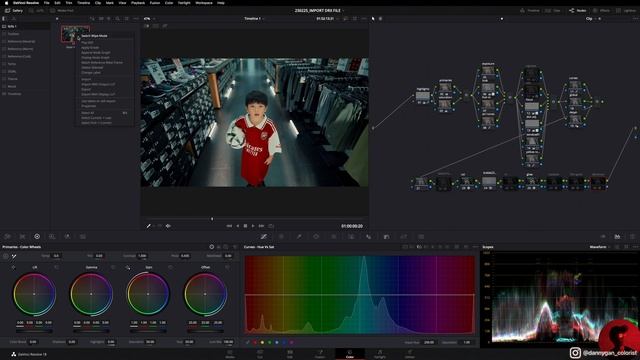The height and width of the screenshot is (360, 640).
Task: Open the Curves palette icon
Action: (x=264, y=236)
